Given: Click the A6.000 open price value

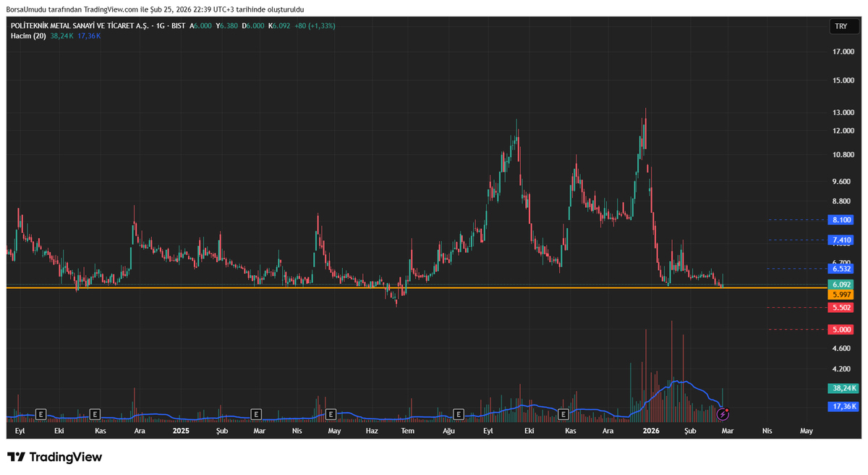Looking at the screenshot, I should [x=200, y=26].
